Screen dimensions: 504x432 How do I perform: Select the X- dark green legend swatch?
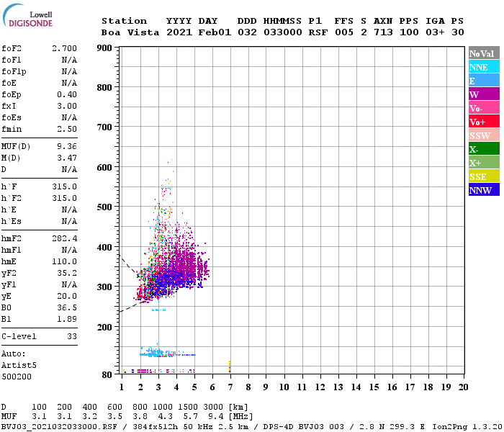(484, 149)
